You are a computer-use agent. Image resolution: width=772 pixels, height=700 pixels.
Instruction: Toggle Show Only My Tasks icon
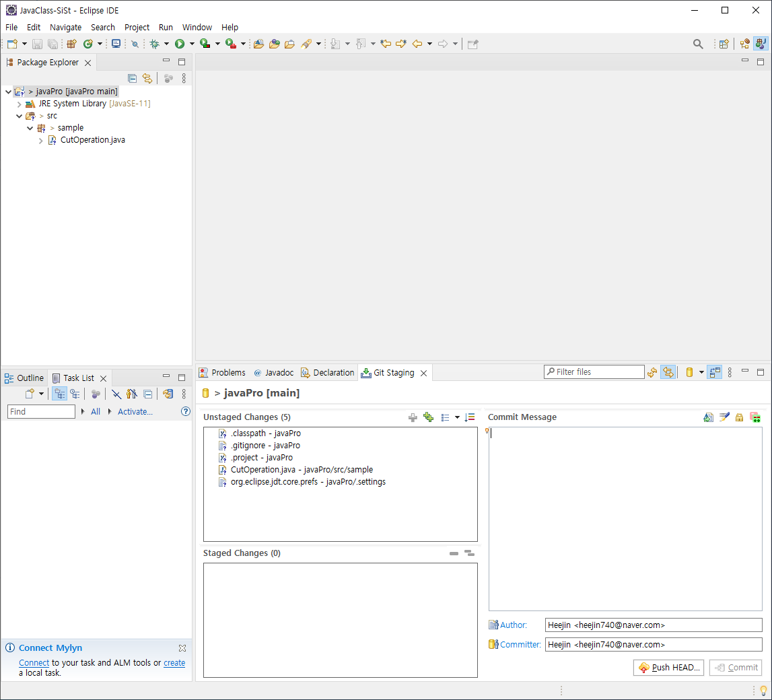pos(131,394)
